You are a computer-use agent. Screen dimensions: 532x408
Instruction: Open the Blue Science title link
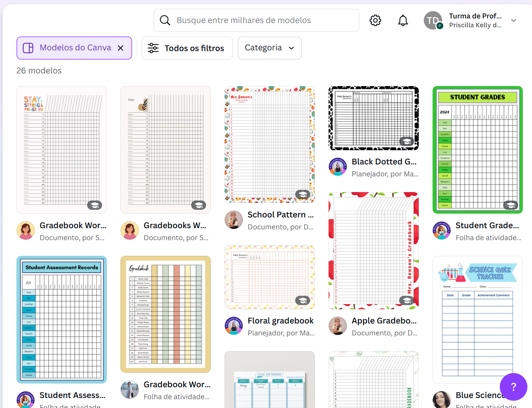point(480,395)
